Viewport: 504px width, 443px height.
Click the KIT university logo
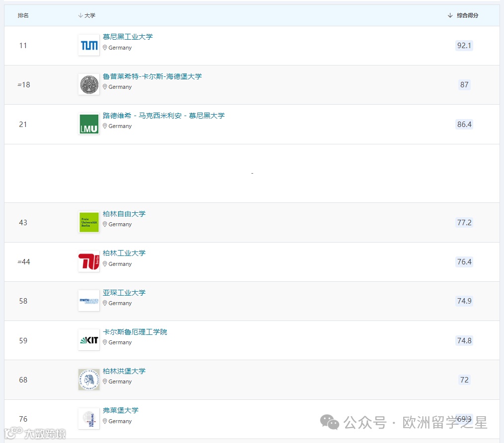tap(88, 340)
